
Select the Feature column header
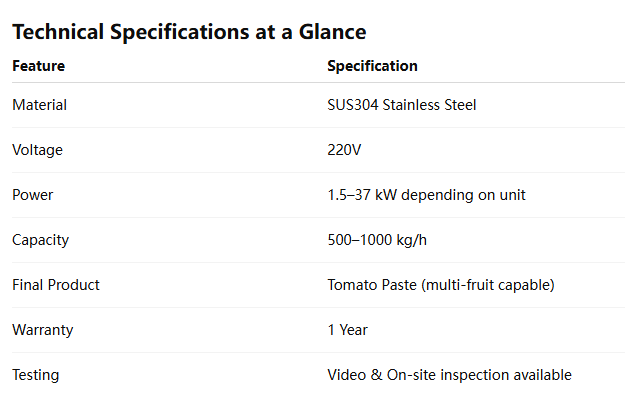pos(39,66)
